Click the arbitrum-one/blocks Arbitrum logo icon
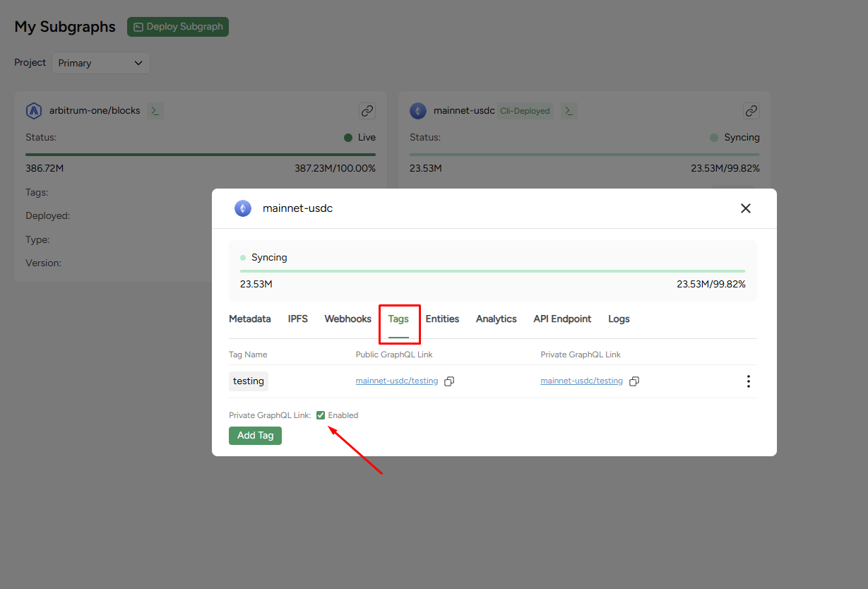The width and height of the screenshot is (868, 589). [x=34, y=111]
